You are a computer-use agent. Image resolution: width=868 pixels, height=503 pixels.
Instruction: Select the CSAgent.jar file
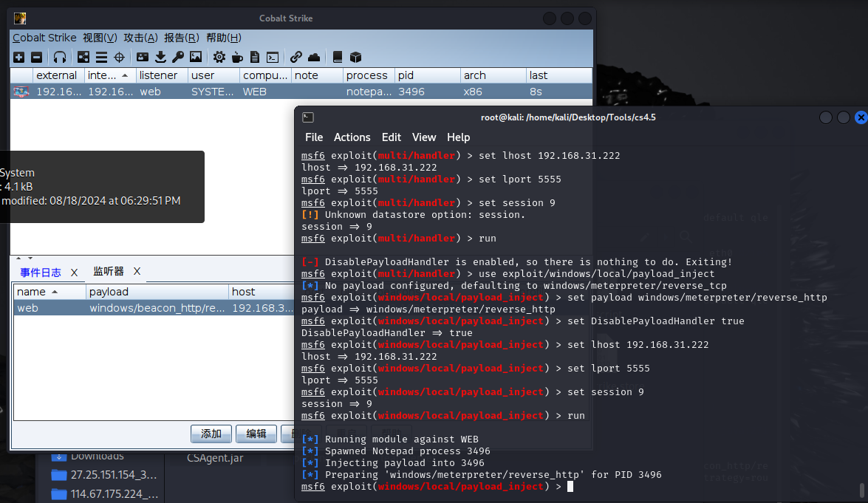point(215,458)
